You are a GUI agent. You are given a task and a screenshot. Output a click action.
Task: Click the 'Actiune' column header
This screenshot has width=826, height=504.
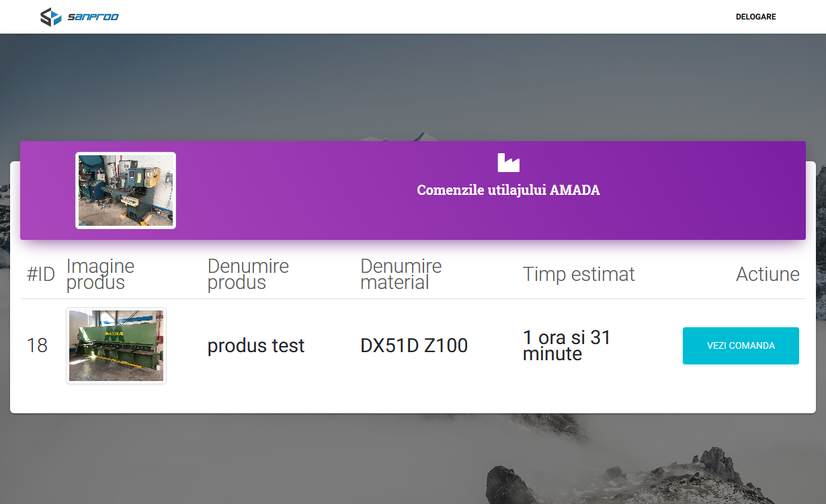click(768, 274)
